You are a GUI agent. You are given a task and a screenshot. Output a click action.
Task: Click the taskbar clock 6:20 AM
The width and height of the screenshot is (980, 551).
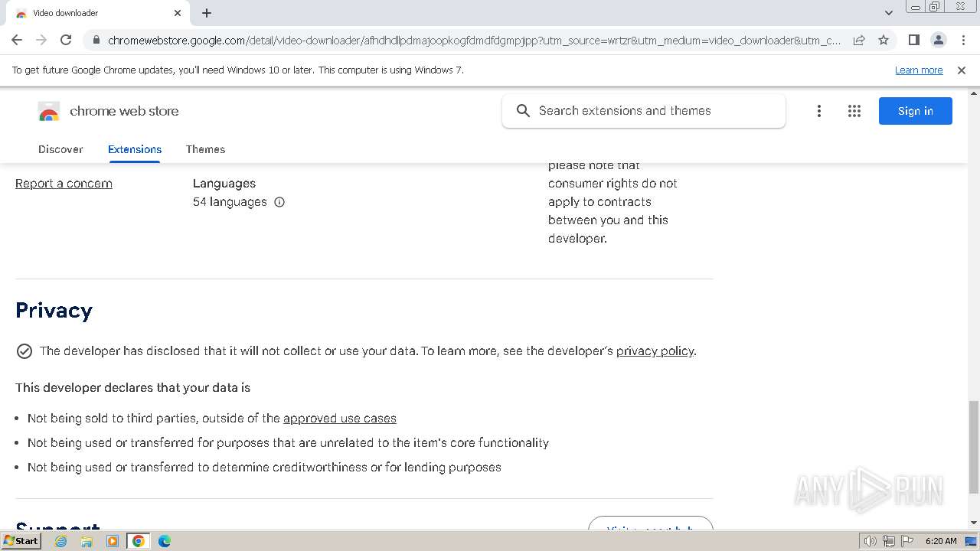pos(941,541)
